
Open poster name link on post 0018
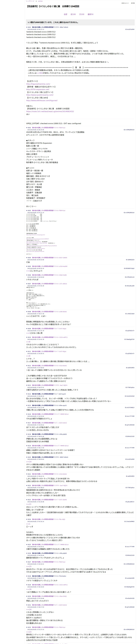click(x=43, y=434)
